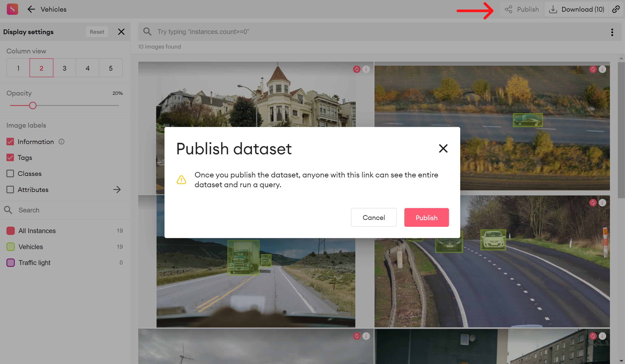Viewport: 625px width, 364px height.
Task: Open the truck highway image thumbnail
Action: (x=256, y=283)
